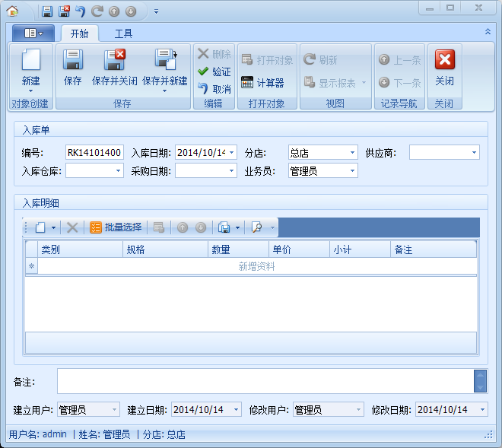The width and height of the screenshot is (502, 448).
Task: Collapse the ribbon using the chevron
Action: tap(488, 32)
